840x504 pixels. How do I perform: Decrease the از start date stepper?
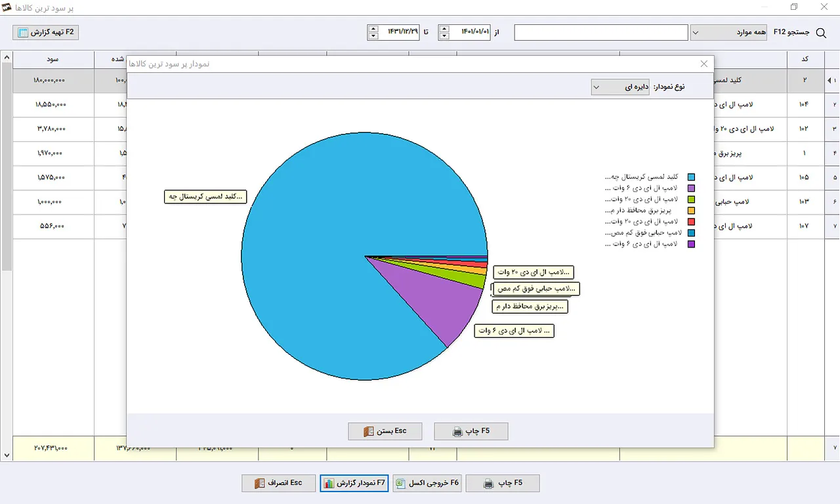pos(444,36)
